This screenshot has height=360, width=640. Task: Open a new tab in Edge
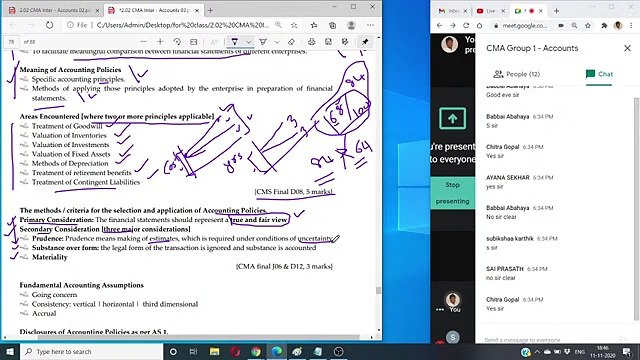pos(210,10)
